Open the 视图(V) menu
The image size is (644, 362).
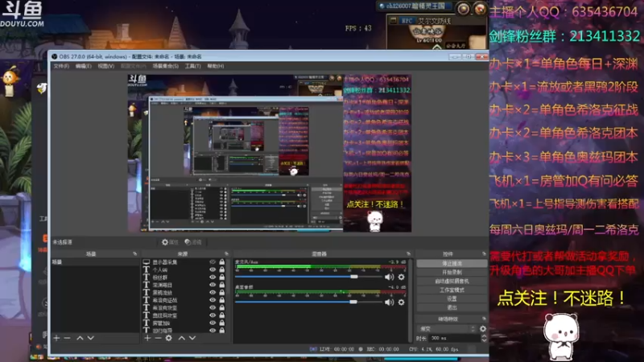[105, 66]
